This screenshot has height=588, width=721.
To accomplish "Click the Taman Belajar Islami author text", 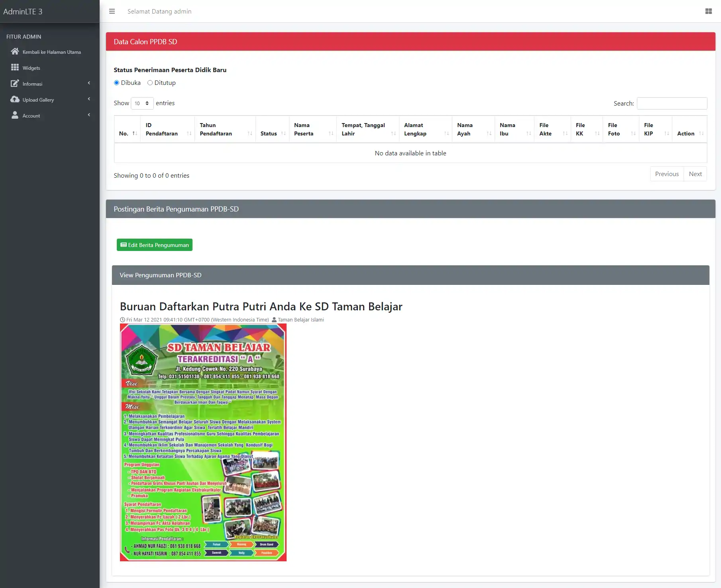I will coord(301,319).
